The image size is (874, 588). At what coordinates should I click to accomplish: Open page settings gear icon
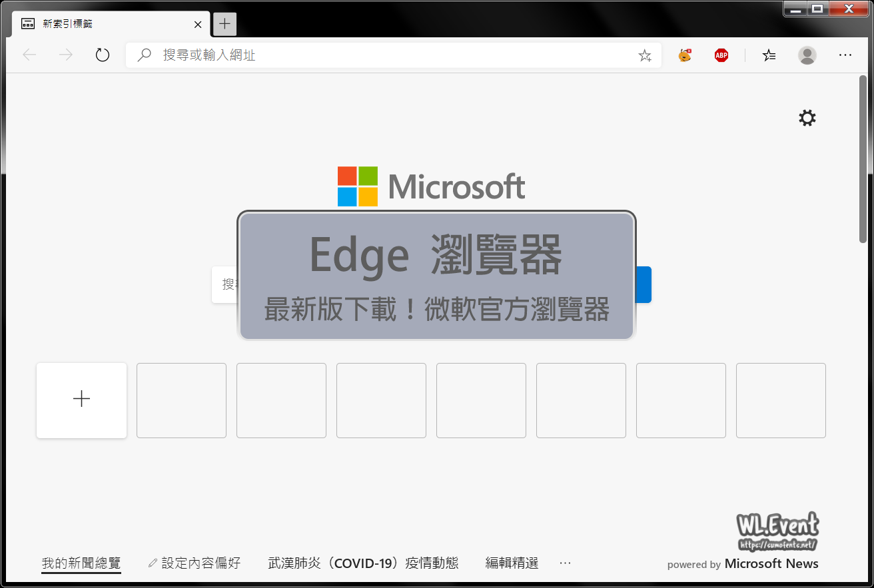(807, 119)
